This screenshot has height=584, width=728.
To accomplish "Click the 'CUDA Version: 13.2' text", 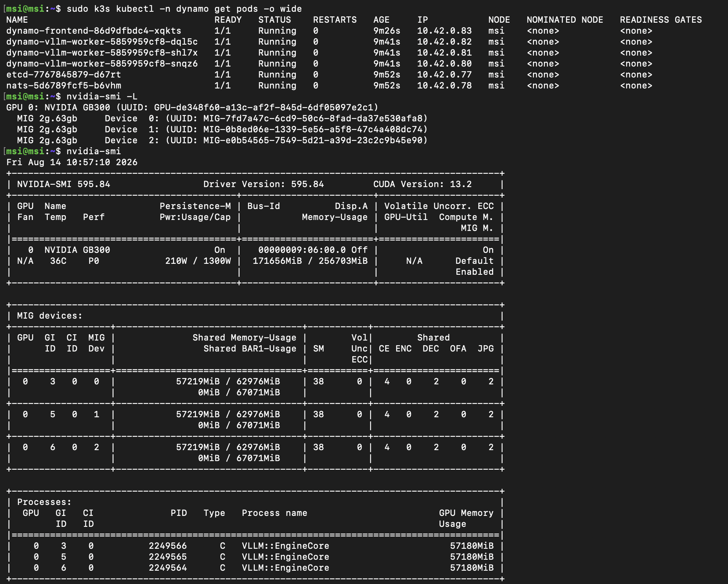I will 423,184.
